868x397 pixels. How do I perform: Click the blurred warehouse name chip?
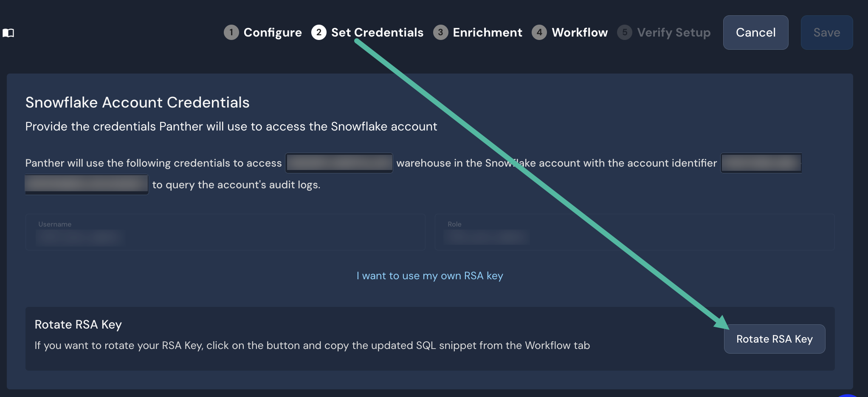(x=338, y=163)
